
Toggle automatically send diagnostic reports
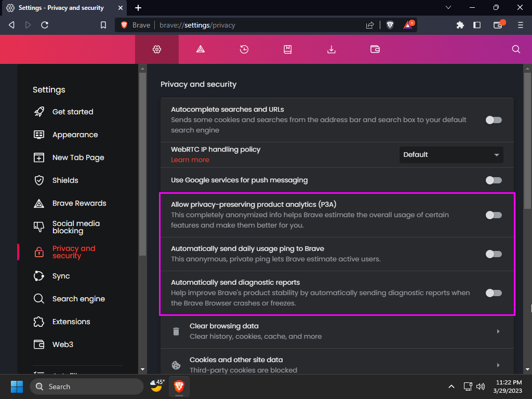point(494,293)
